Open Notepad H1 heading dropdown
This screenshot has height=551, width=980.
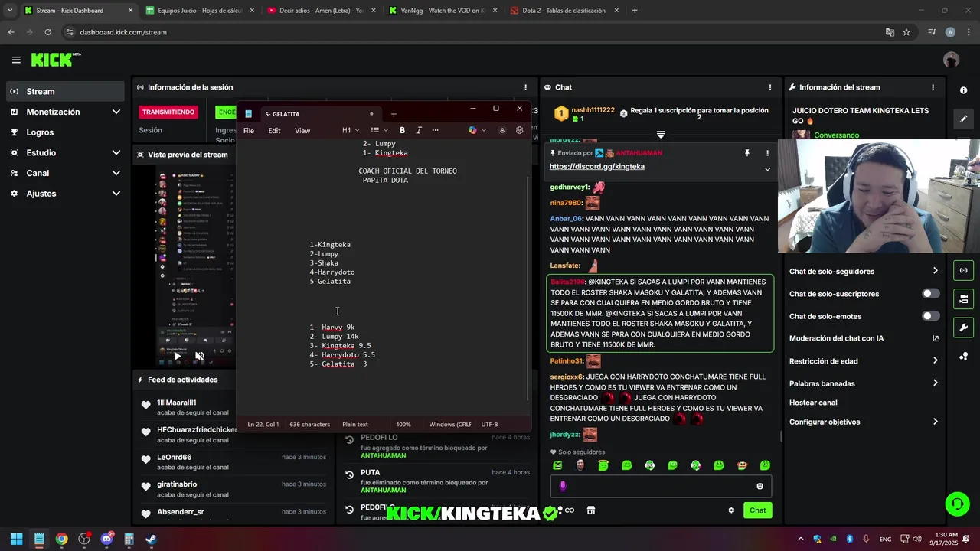tap(351, 130)
